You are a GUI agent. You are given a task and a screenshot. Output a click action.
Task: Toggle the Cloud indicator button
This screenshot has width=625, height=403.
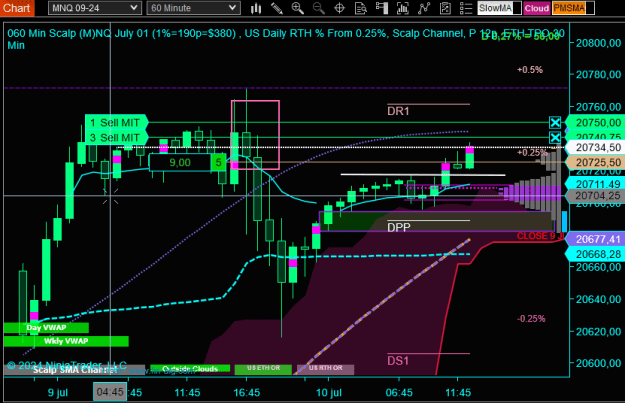[x=537, y=8]
